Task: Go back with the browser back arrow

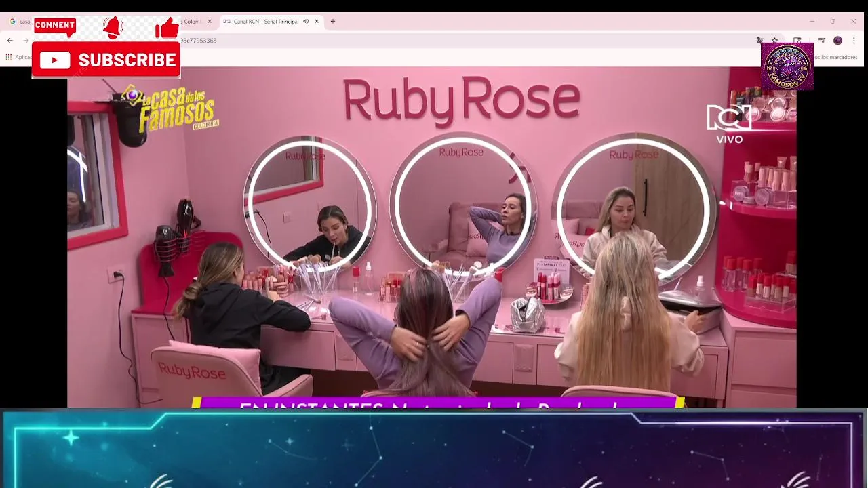Action: click(9, 41)
